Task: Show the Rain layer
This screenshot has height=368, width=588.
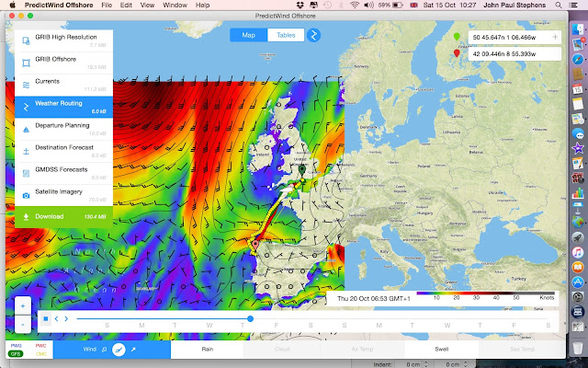Action: point(208,350)
